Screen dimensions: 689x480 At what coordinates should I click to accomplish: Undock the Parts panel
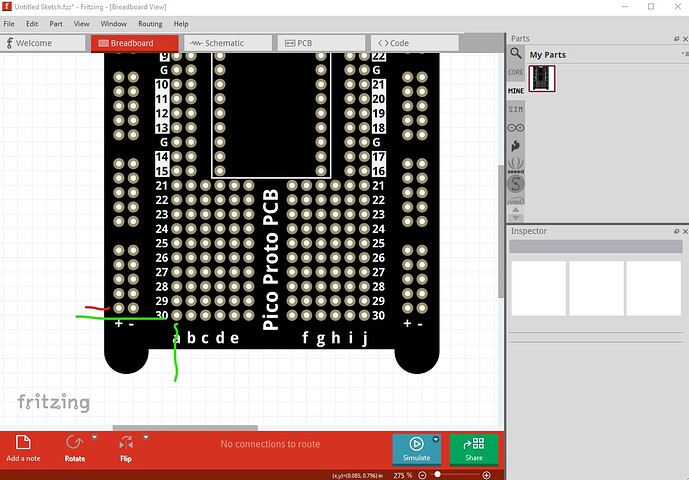pos(677,39)
